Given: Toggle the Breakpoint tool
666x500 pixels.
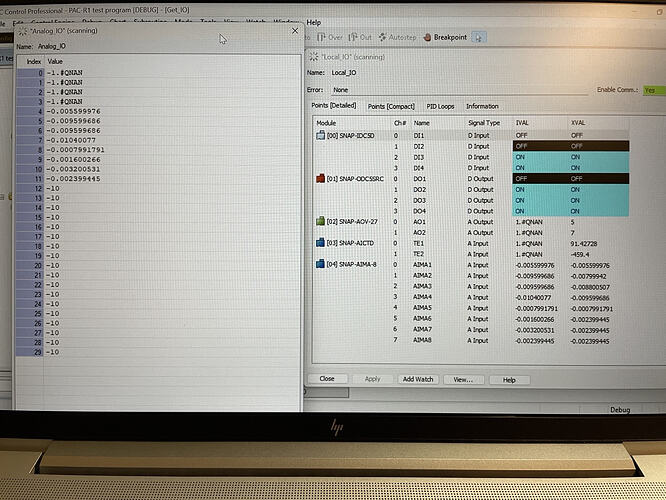Looking at the screenshot, I should click(446, 37).
